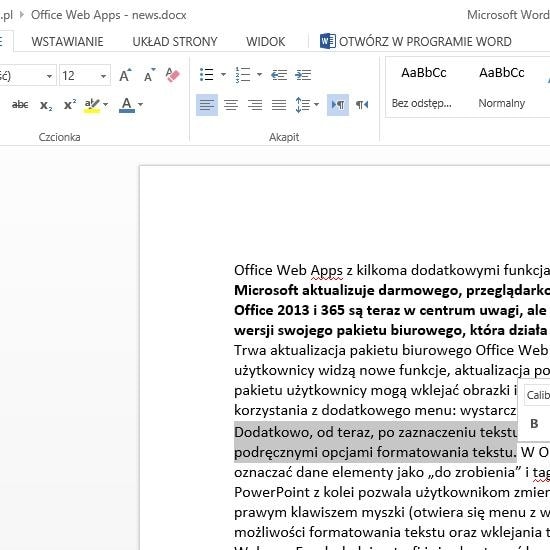550x550 pixels.
Task: Open font color dropdown arrow
Action: click(140, 104)
